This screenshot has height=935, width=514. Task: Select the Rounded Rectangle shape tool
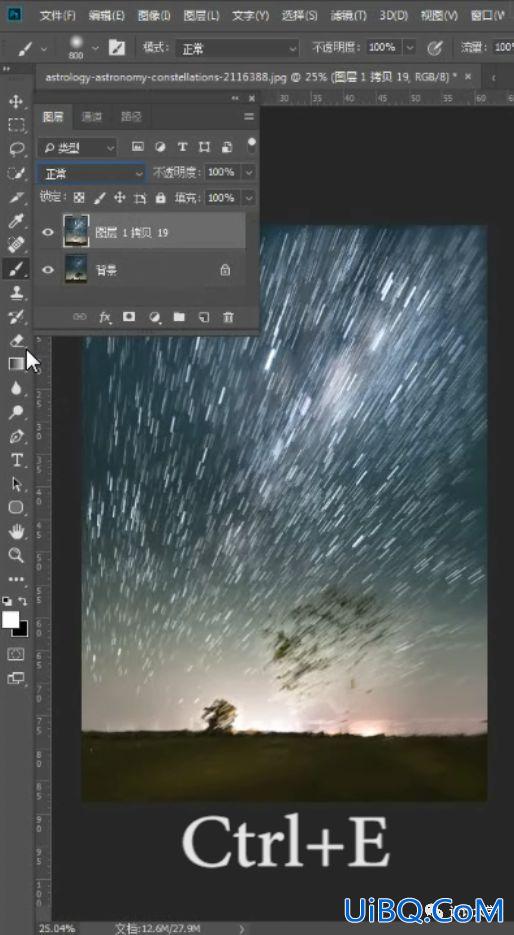click(16, 507)
